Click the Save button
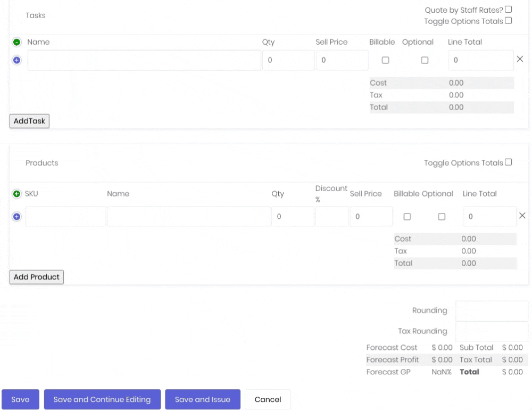Image resolution: width=532 pixels, height=410 pixels. (x=20, y=399)
